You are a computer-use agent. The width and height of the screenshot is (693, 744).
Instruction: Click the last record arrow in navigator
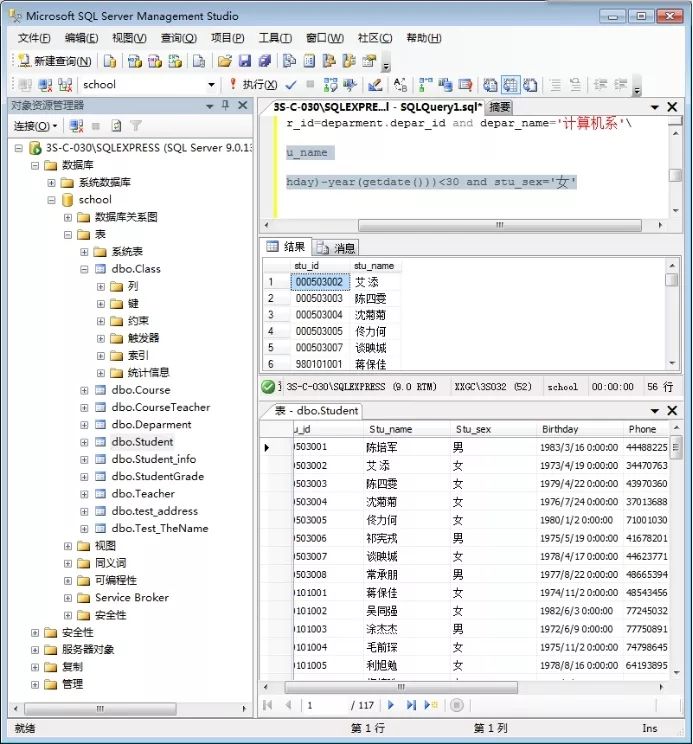pyautogui.click(x=411, y=705)
